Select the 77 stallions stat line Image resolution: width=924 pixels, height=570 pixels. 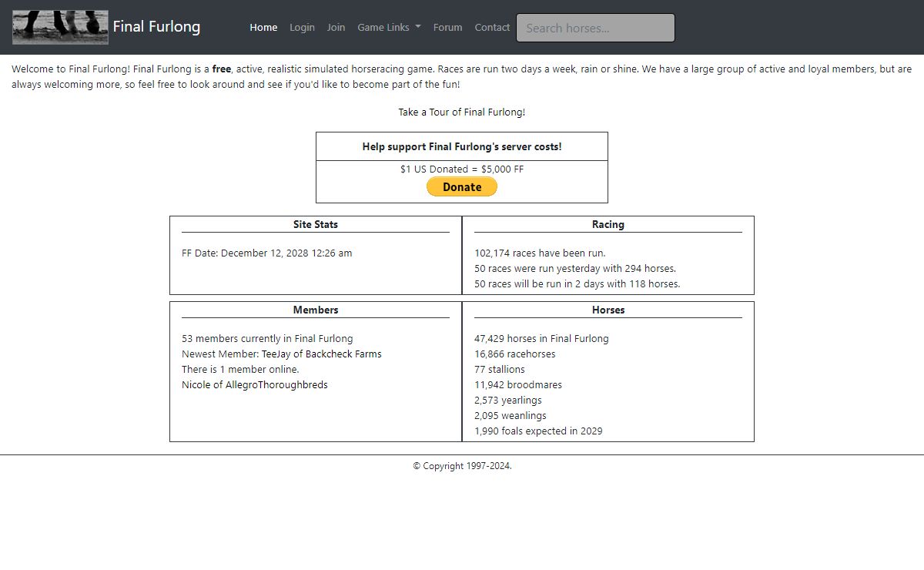[499, 369]
